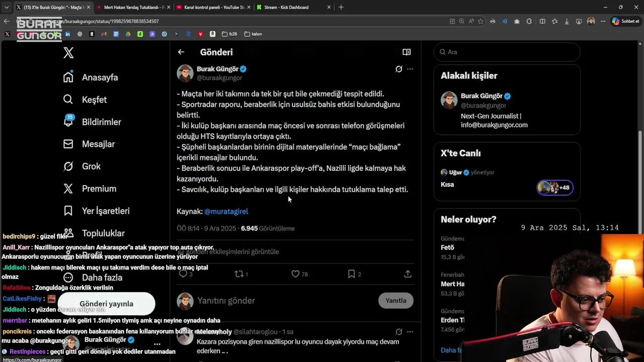
Task: Open Daha fazla more menu
Action: pos(93,278)
